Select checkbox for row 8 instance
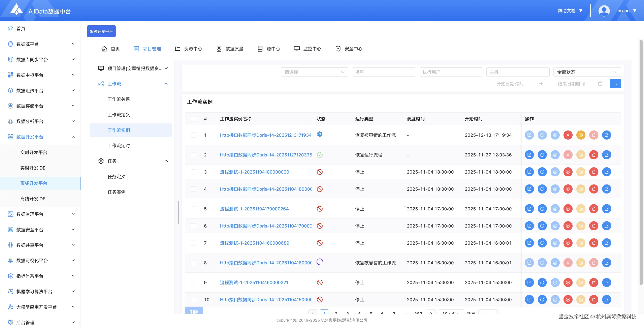Screen dimensions: 644x327 pos(193,263)
